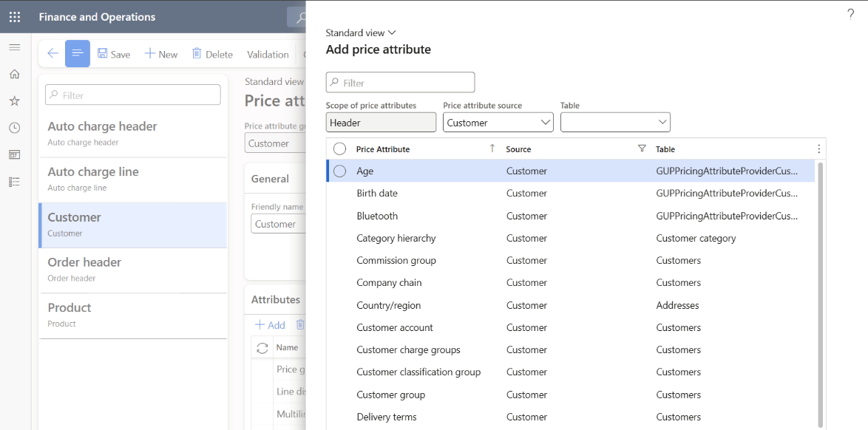Click the Finance and Operations title

pyautogui.click(x=97, y=17)
